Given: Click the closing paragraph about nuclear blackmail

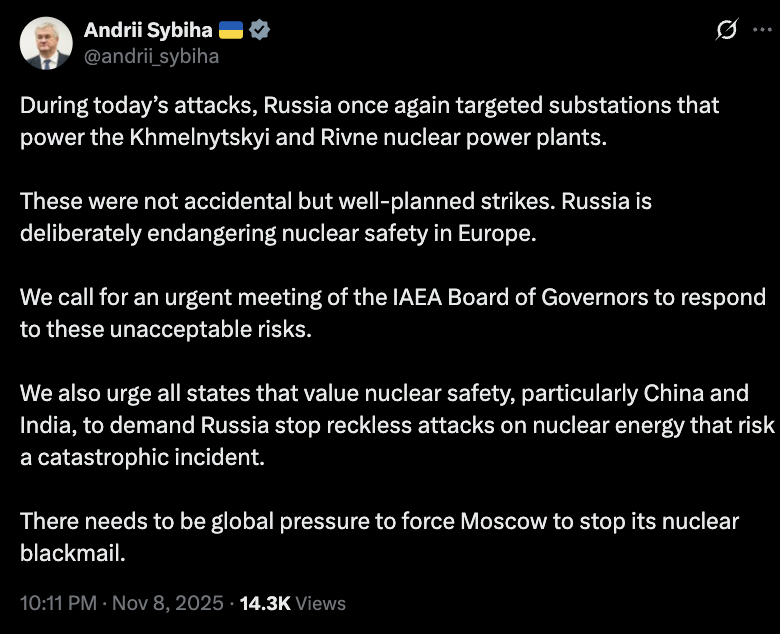Looking at the screenshot, I should coord(379,536).
